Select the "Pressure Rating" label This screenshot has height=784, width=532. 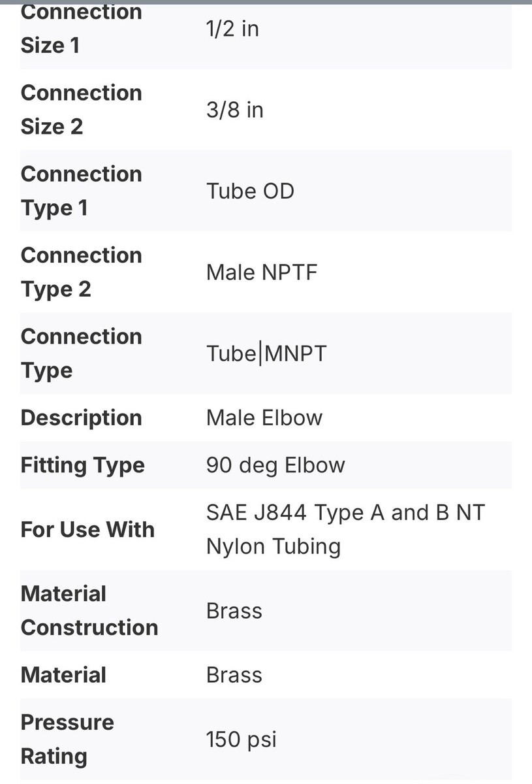(67, 739)
